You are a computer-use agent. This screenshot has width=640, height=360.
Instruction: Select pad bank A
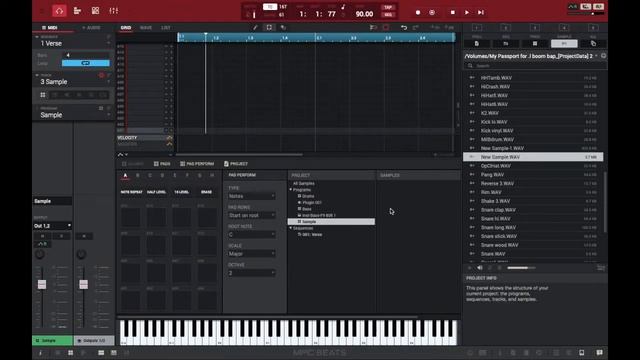[x=125, y=176]
